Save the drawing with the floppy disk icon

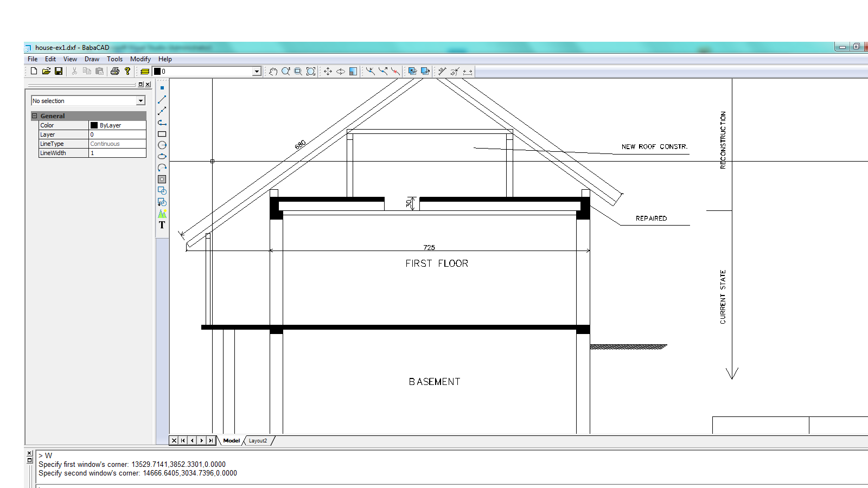coord(59,71)
